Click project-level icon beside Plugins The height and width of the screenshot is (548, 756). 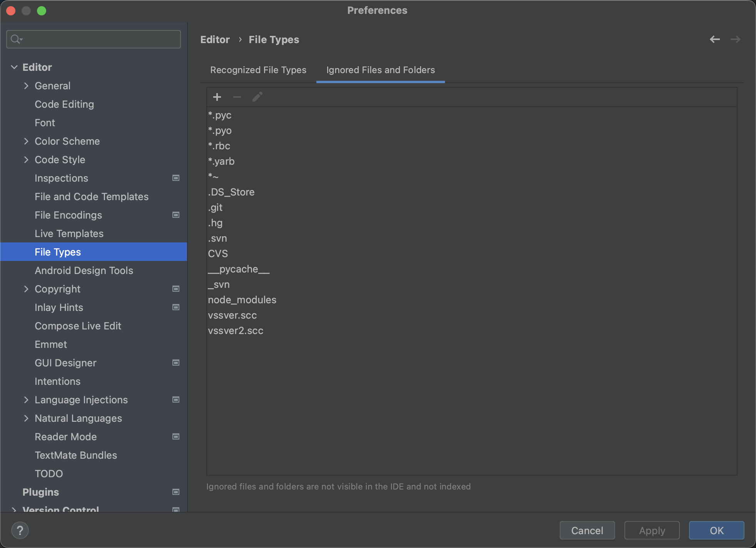[x=176, y=492]
